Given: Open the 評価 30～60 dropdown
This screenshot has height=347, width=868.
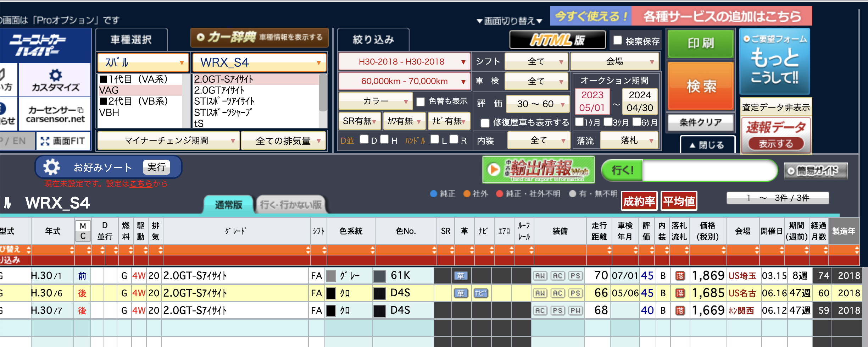Looking at the screenshot, I should pos(538,104).
